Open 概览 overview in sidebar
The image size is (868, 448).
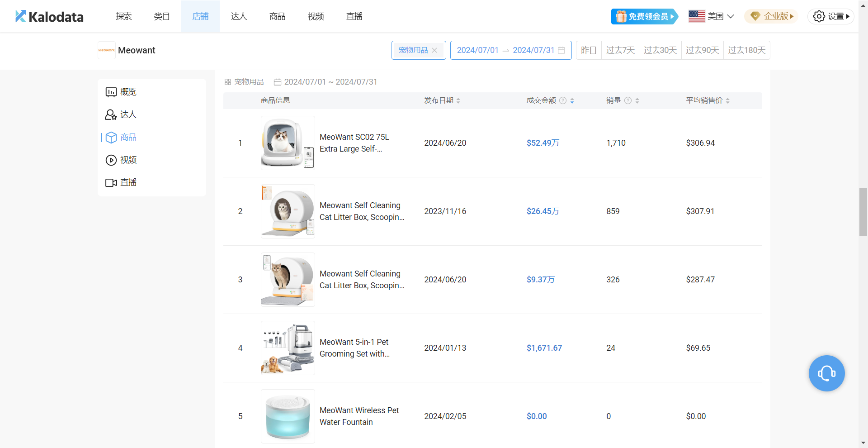pos(121,92)
